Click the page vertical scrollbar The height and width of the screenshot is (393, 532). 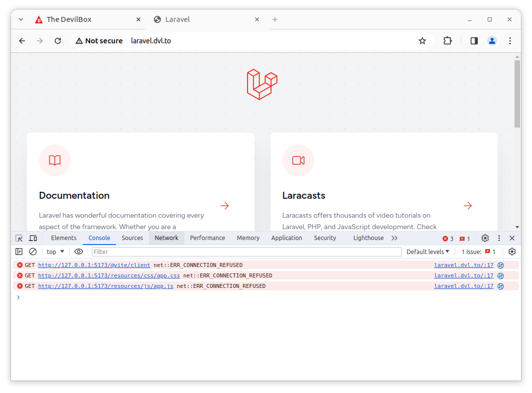pos(517,95)
